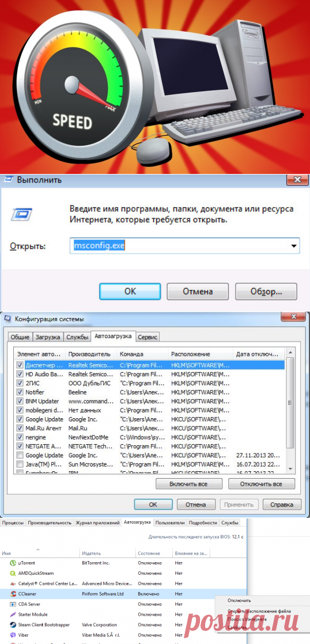Select the BitTorrent Inc. publisher cell
This screenshot has width=310, height=644.
[x=96, y=563]
